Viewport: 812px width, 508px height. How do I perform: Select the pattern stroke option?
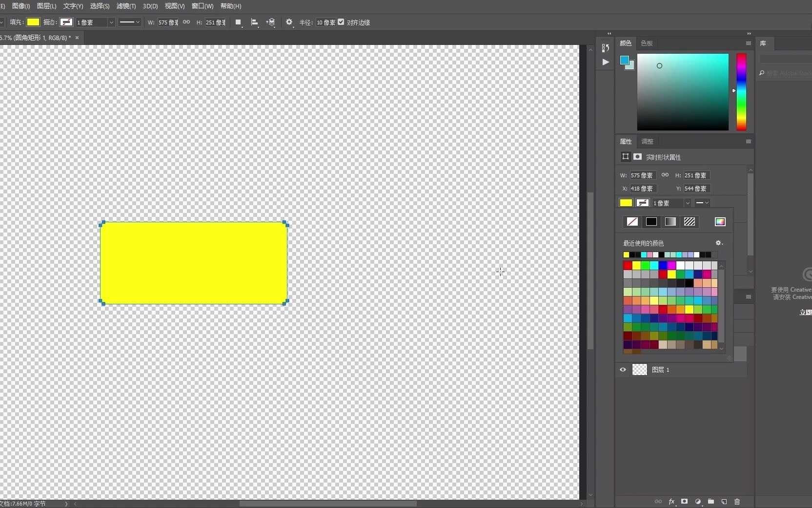pos(690,222)
